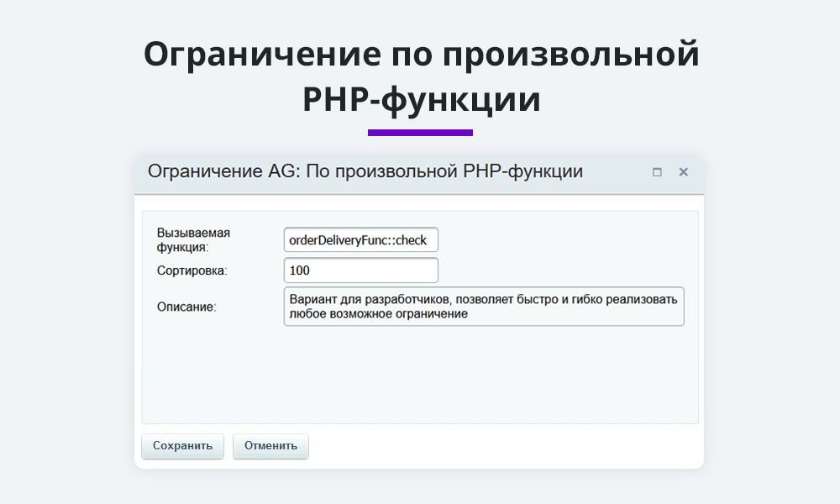Click the Сохранить button

coord(182,446)
